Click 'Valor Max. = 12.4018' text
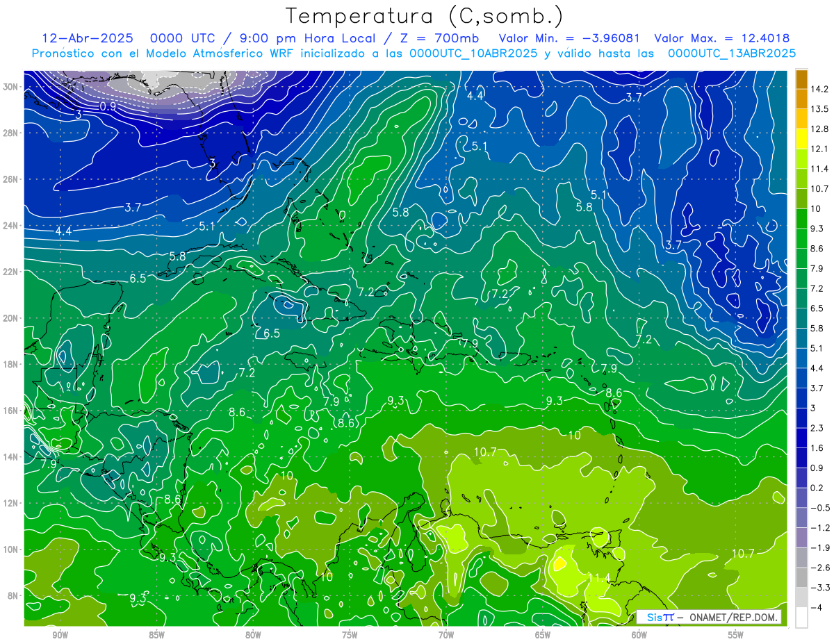The width and height of the screenshot is (834, 644). click(x=723, y=38)
